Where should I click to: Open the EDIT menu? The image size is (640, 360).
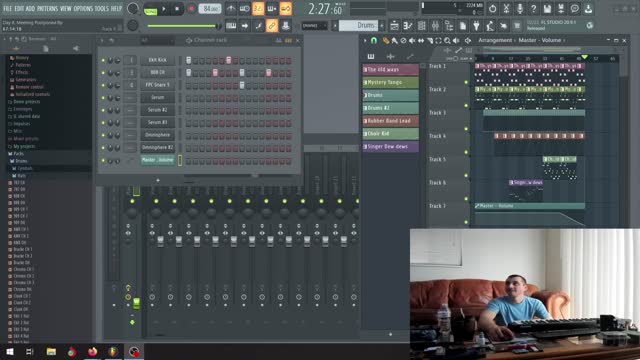click(19, 8)
